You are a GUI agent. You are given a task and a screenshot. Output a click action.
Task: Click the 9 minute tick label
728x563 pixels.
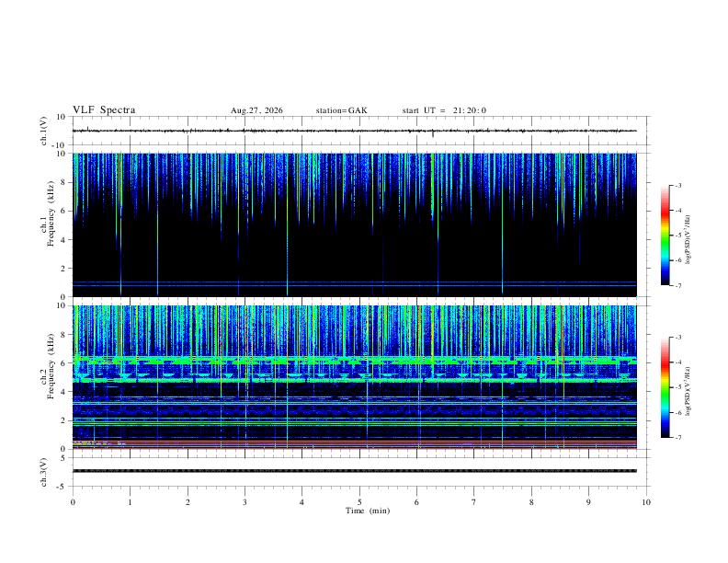(x=588, y=502)
